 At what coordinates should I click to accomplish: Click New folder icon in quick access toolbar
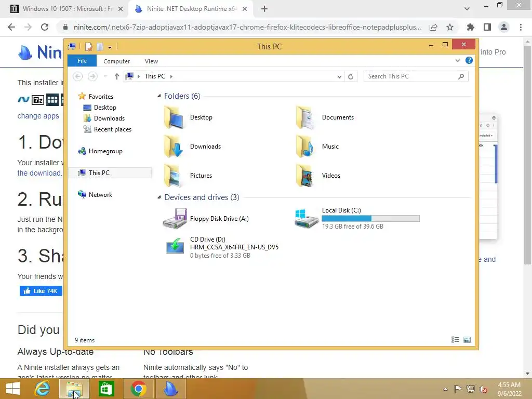[100, 46]
